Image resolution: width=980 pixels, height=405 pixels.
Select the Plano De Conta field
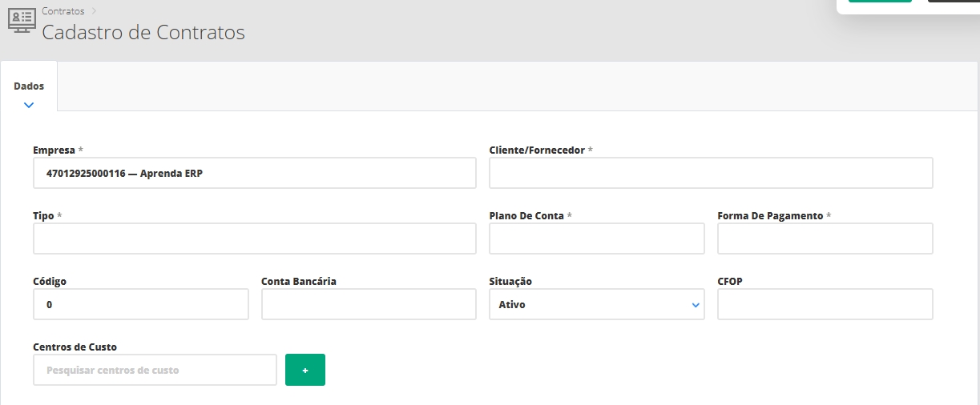(596, 239)
